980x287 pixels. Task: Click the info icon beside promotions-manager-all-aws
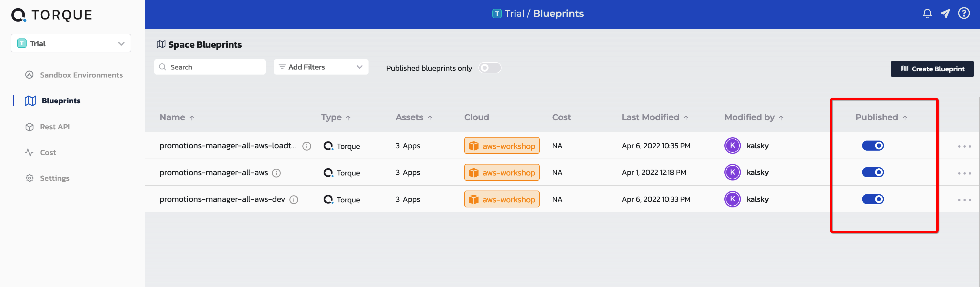(277, 173)
